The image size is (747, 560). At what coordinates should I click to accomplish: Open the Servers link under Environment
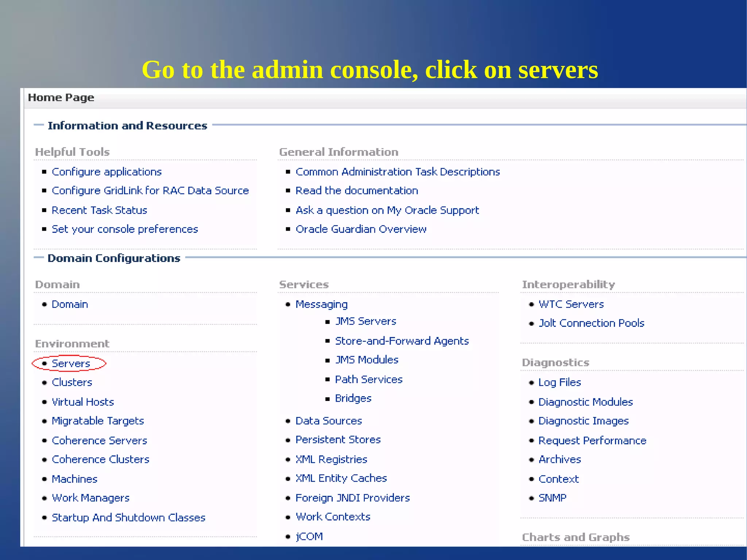coord(71,363)
